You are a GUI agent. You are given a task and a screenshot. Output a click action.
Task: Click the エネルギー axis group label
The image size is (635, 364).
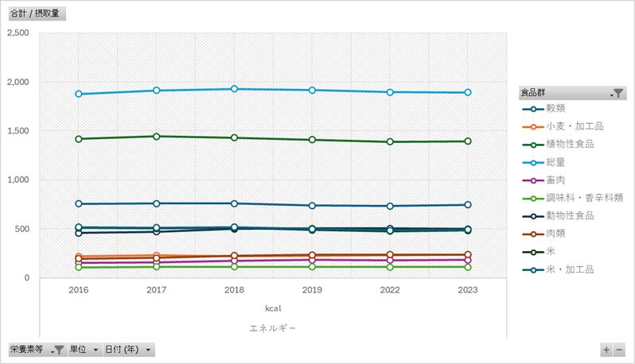273,327
